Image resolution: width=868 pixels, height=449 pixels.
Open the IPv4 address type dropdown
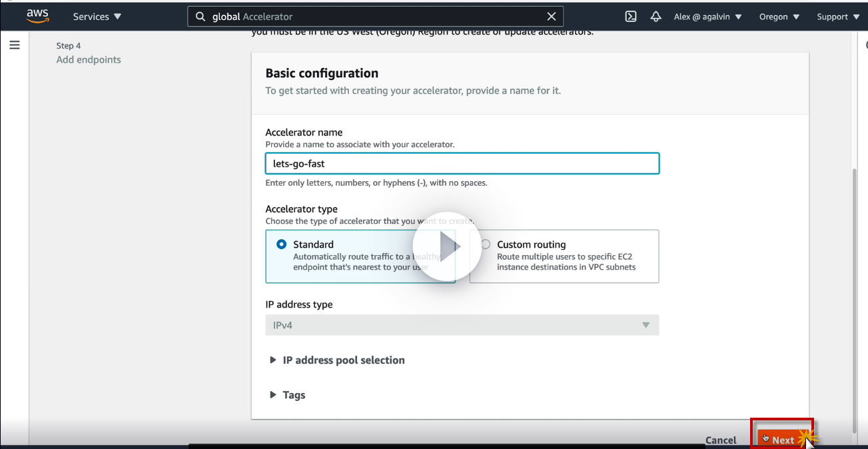pyautogui.click(x=462, y=325)
